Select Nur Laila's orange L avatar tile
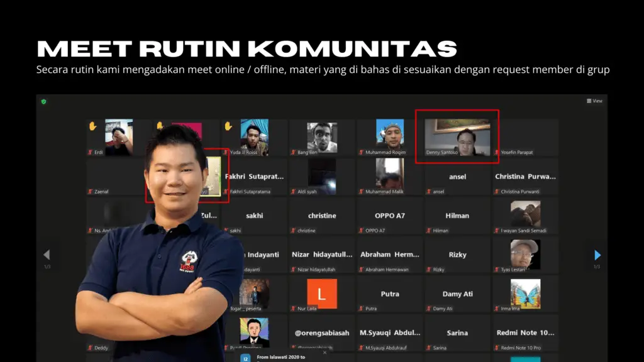 tap(321, 294)
